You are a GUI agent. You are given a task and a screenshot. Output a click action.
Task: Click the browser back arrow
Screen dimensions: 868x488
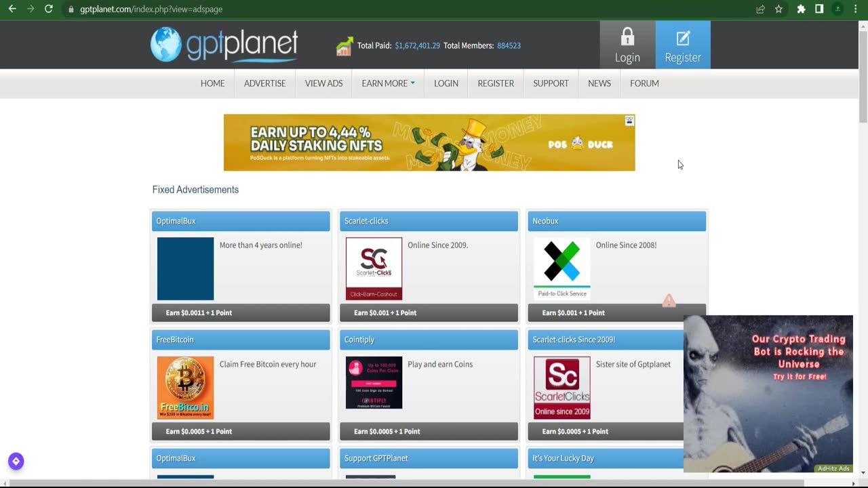tap(12, 9)
